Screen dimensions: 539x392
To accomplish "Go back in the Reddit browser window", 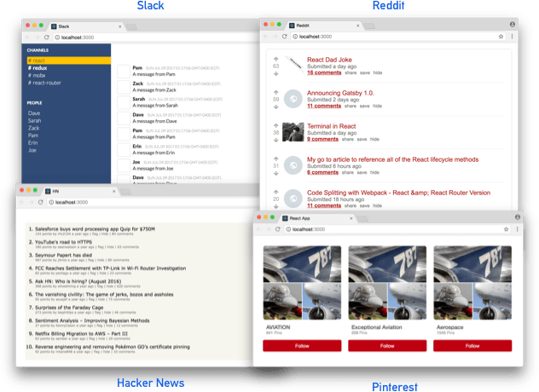I will [x=265, y=37].
